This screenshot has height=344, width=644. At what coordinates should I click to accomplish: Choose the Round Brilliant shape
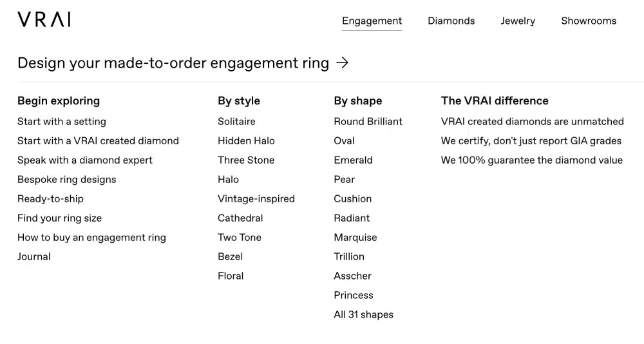[x=368, y=121]
